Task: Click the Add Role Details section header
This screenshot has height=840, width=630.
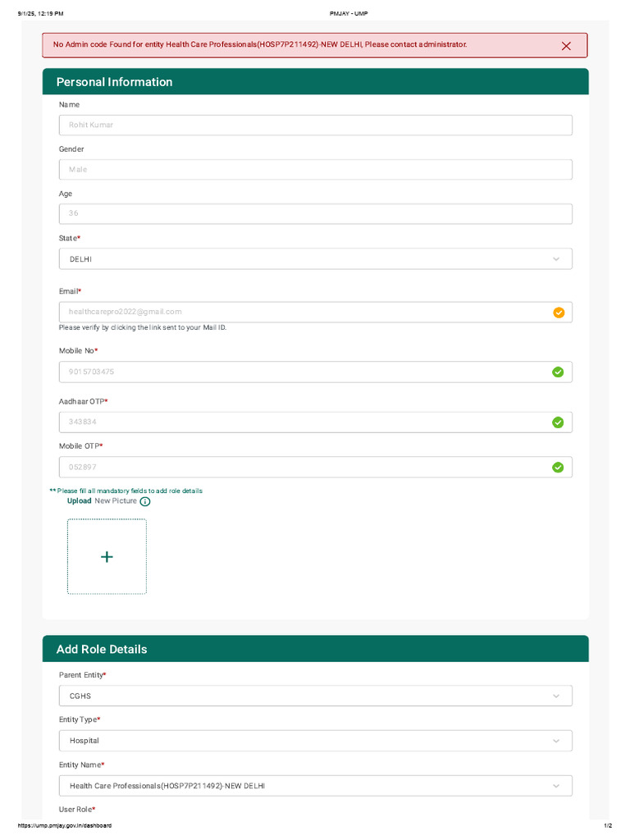Action: (316, 649)
